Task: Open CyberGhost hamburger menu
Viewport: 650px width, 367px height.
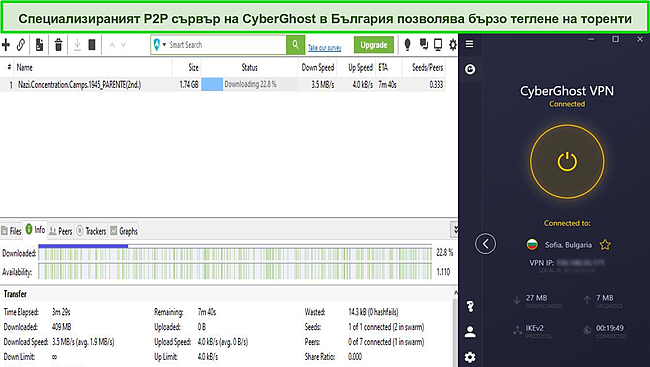Action: [x=470, y=44]
